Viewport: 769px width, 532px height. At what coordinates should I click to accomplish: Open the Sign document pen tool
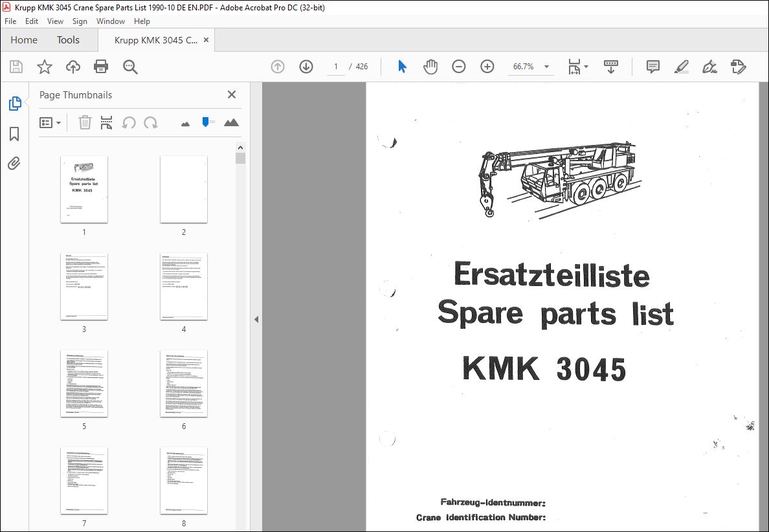pyautogui.click(x=709, y=67)
